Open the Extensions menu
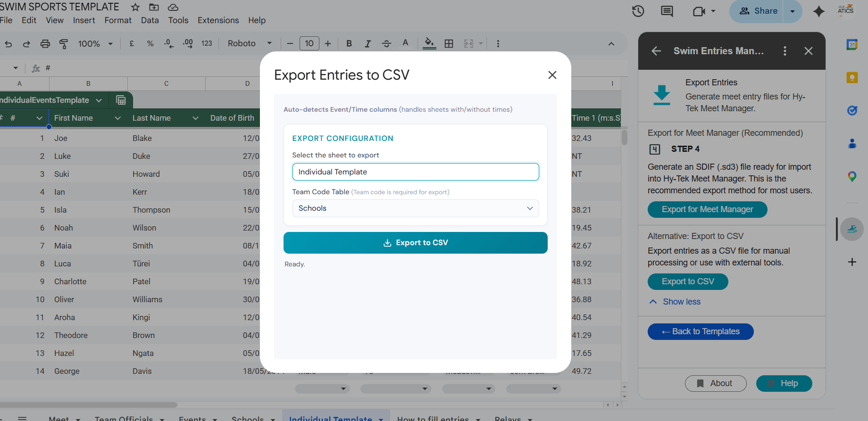 coord(218,20)
